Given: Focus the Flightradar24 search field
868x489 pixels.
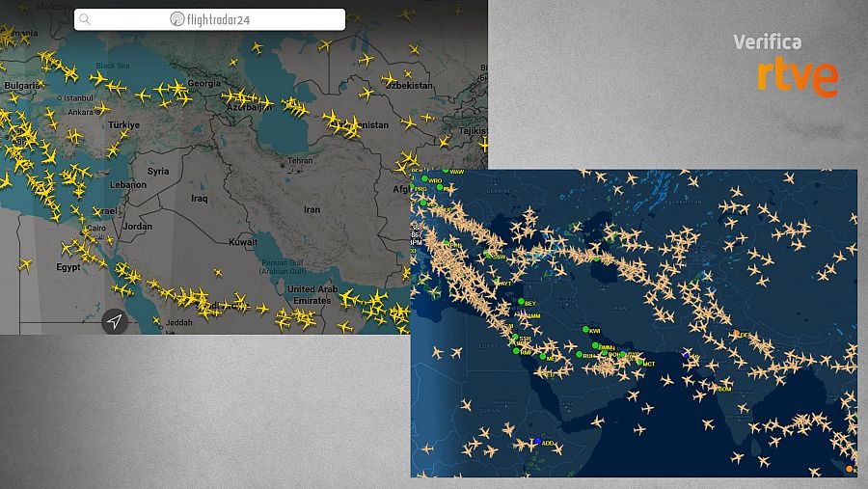Looking at the screenshot, I should tap(210, 19).
